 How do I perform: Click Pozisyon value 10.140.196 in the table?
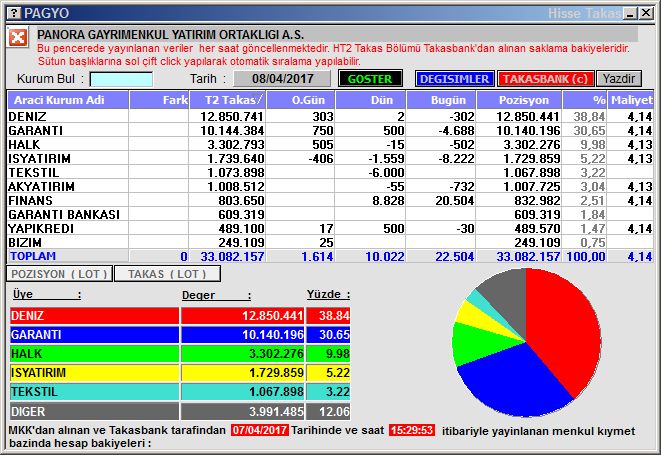(x=528, y=130)
